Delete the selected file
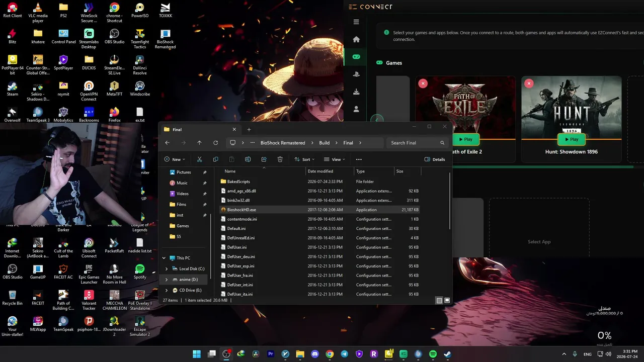This screenshot has width=644, height=362. [280, 159]
